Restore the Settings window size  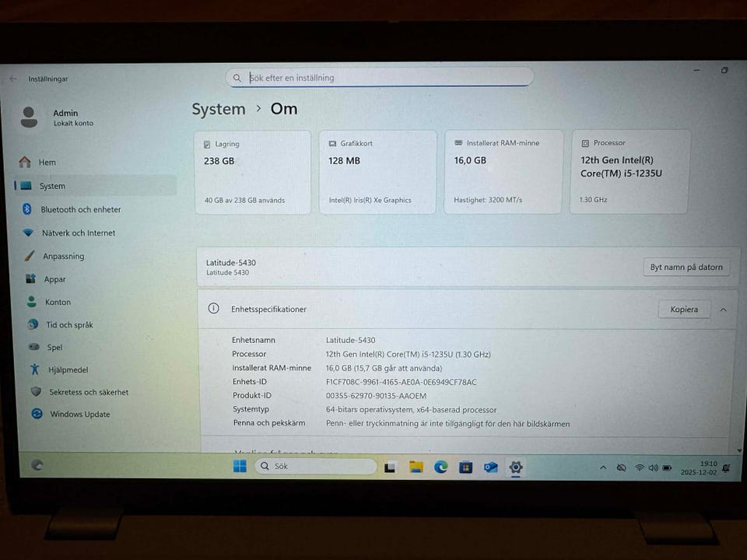724,71
